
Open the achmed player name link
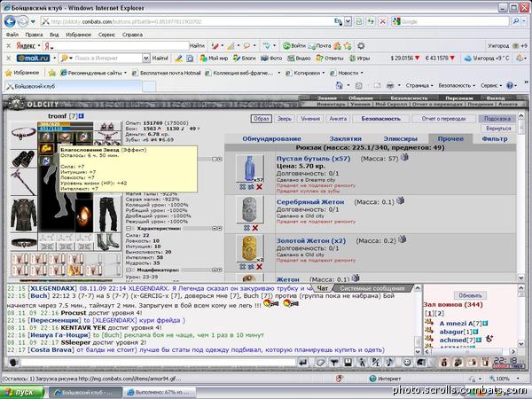point(452,340)
